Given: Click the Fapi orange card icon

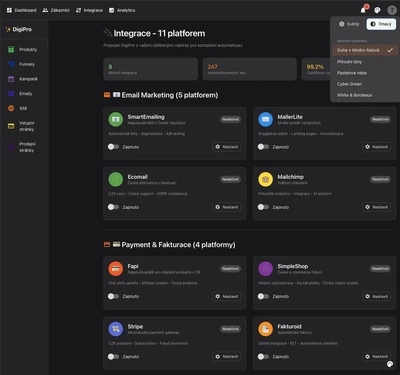Looking at the screenshot, I should [x=116, y=269].
